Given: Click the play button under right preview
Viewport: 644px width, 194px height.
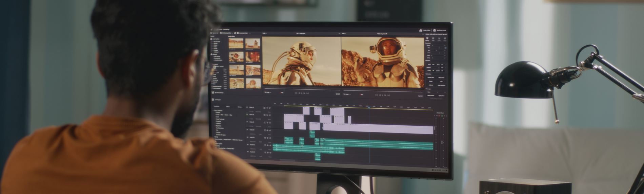Looking at the screenshot, I should (x=382, y=95).
